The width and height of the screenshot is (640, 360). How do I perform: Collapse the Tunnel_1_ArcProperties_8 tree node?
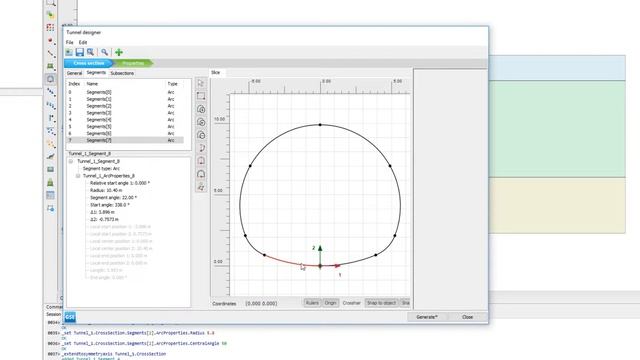(78, 176)
